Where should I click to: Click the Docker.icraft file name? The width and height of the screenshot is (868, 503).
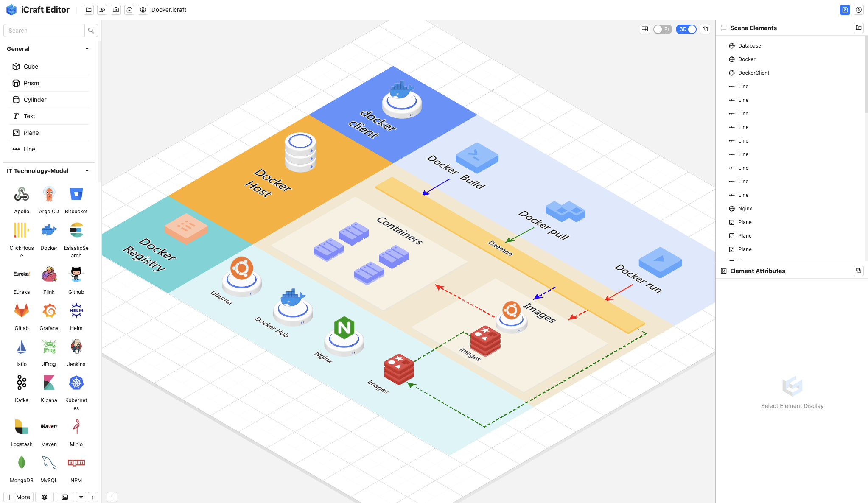click(169, 10)
